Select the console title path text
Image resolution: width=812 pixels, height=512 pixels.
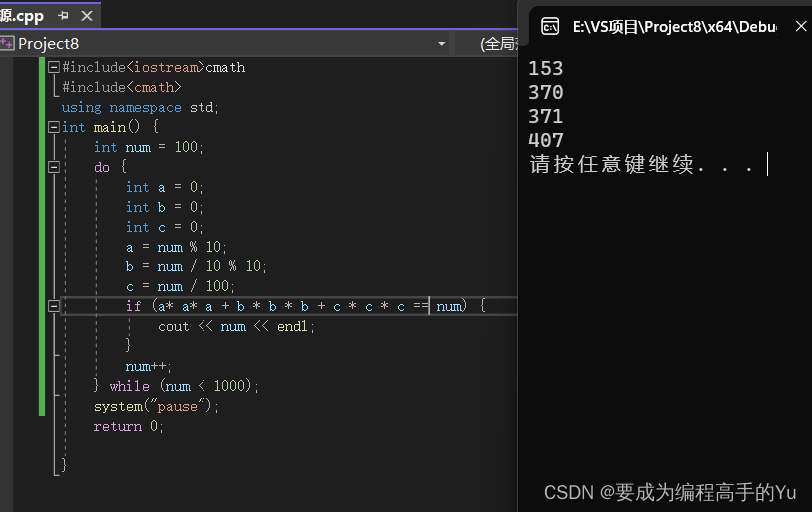point(673,26)
